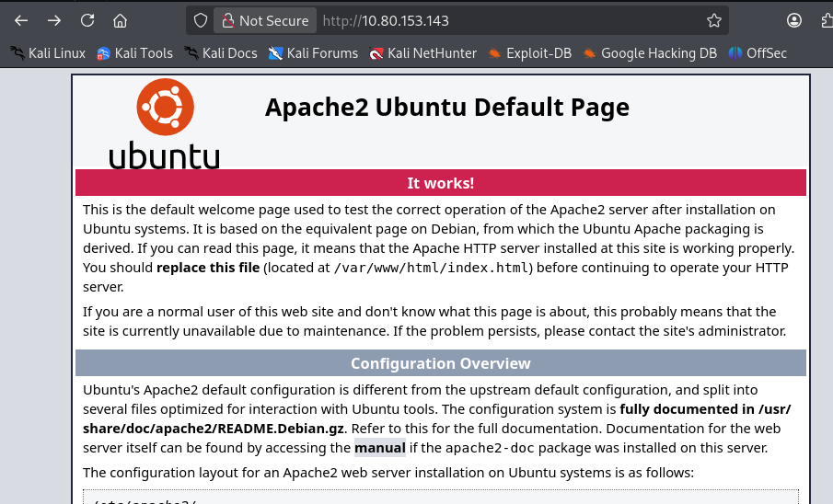
Task: Follow the manual hyperlink
Action: coord(380,448)
